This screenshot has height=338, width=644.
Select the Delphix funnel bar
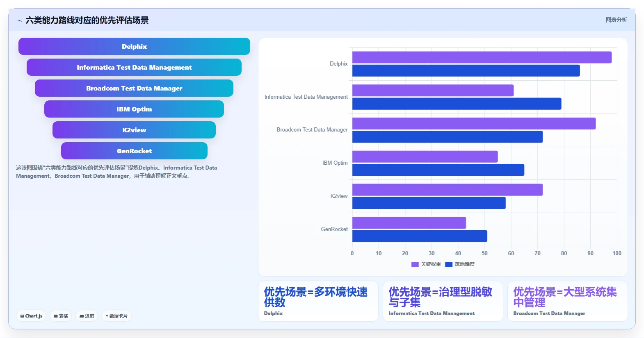pos(134,46)
